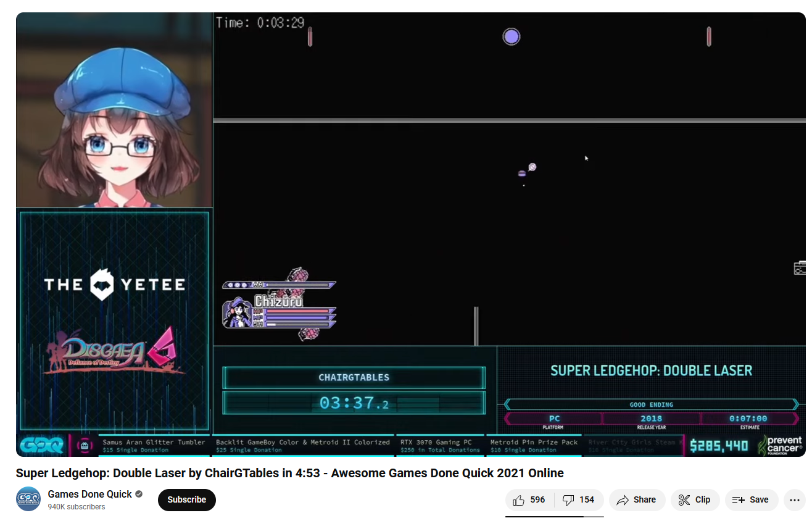This screenshot has height=518, width=812.
Task: Click the verified badge beside channel name
Action: pyautogui.click(x=139, y=494)
